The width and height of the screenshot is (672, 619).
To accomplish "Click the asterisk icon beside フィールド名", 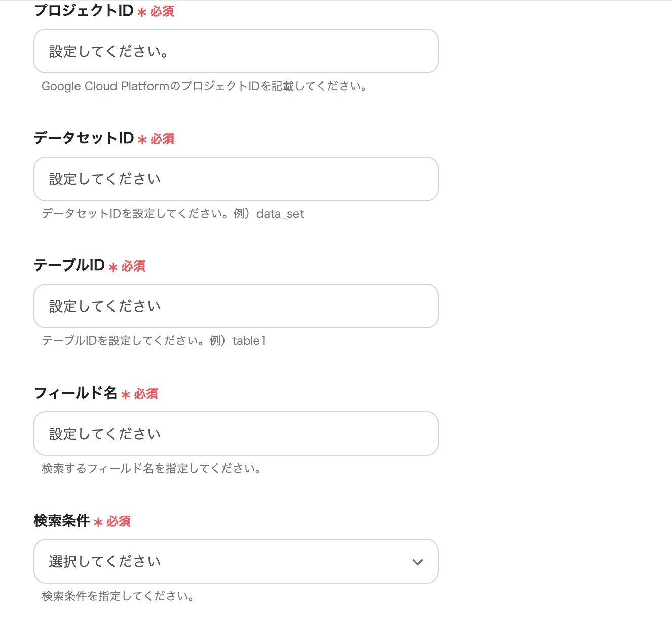I will tap(125, 395).
